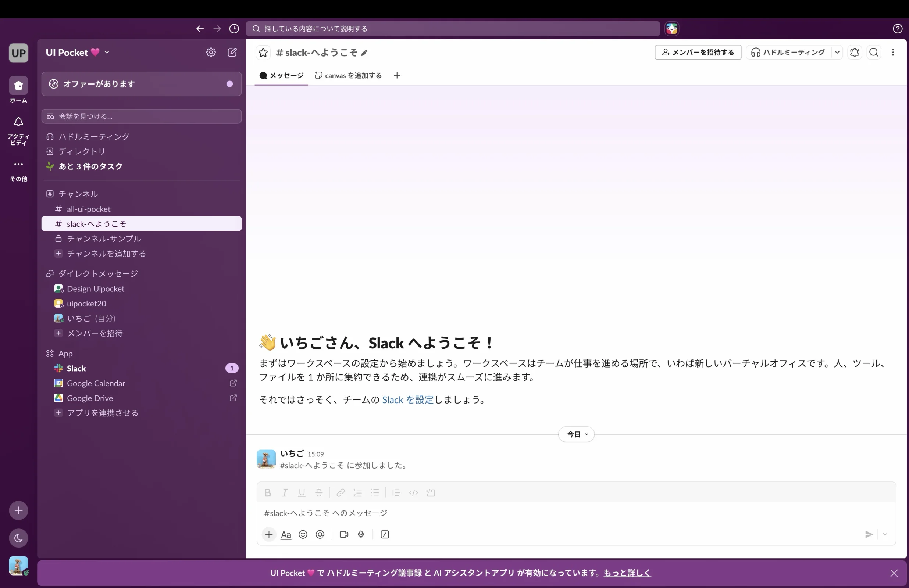
Task: Open the help question mark icon
Action: pos(898,29)
